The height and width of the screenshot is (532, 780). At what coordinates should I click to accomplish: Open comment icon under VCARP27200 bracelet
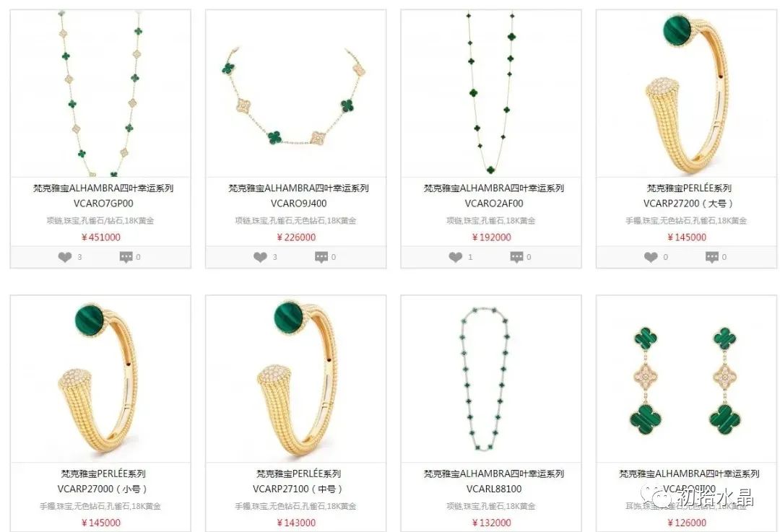[712, 257]
